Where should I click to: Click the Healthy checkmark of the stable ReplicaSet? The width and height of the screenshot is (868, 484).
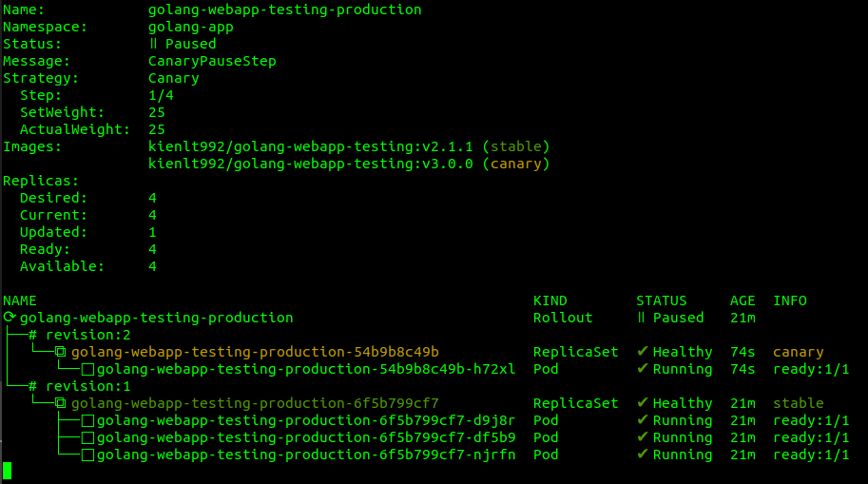[642, 403]
